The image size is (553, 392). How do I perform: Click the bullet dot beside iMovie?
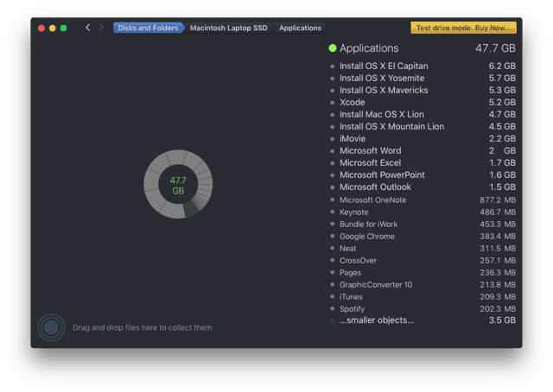point(332,139)
